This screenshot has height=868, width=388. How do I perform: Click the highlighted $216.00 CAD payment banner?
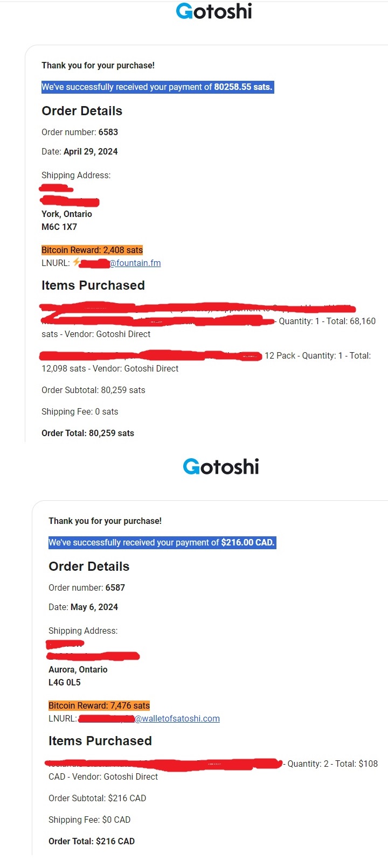162,543
